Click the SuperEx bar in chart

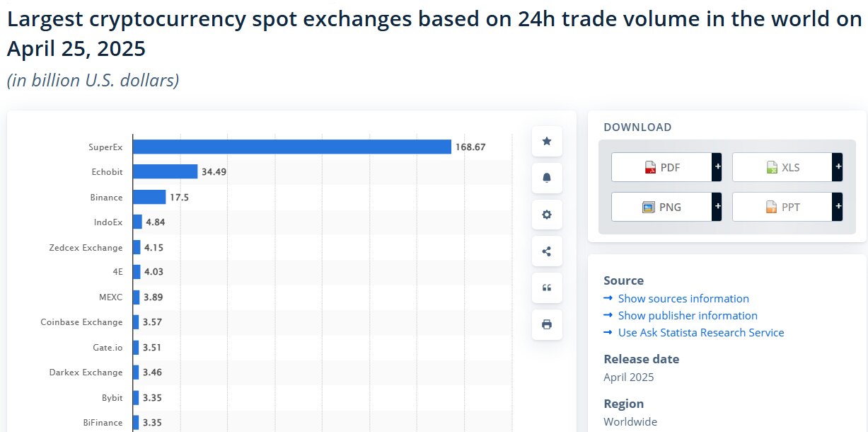pos(292,147)
